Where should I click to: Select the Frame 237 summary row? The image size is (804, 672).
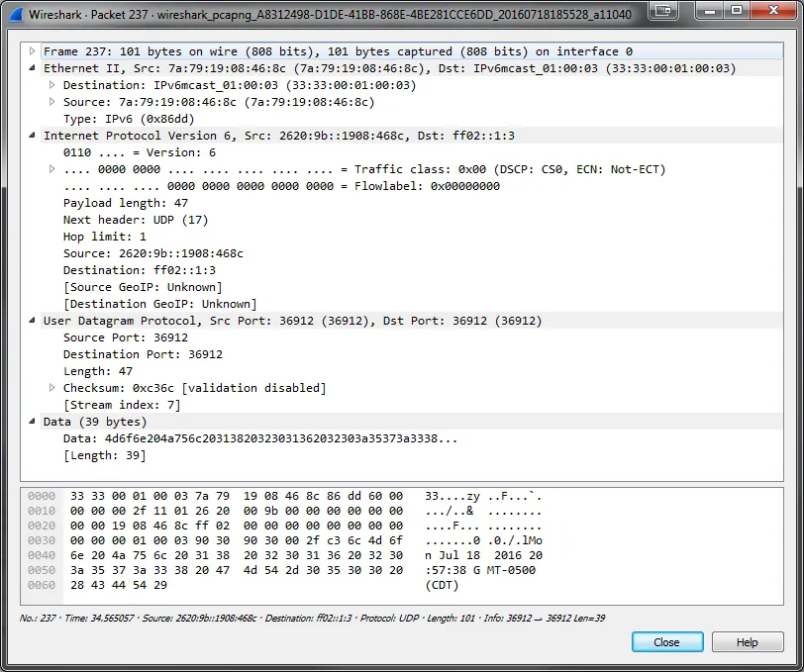tap(412, 51)
